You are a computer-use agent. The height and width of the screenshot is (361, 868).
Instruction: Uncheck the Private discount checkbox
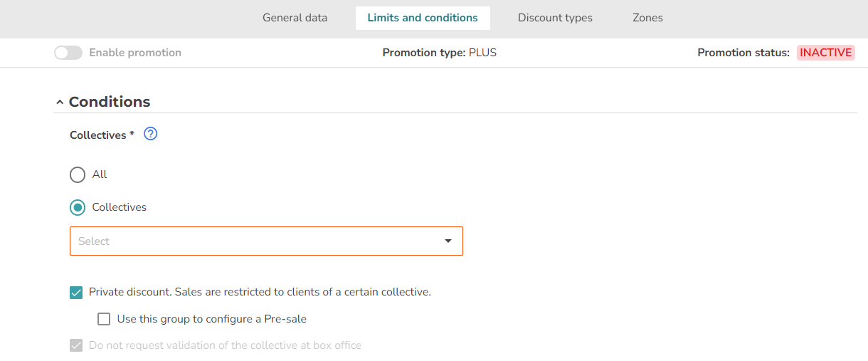[76, 292]
